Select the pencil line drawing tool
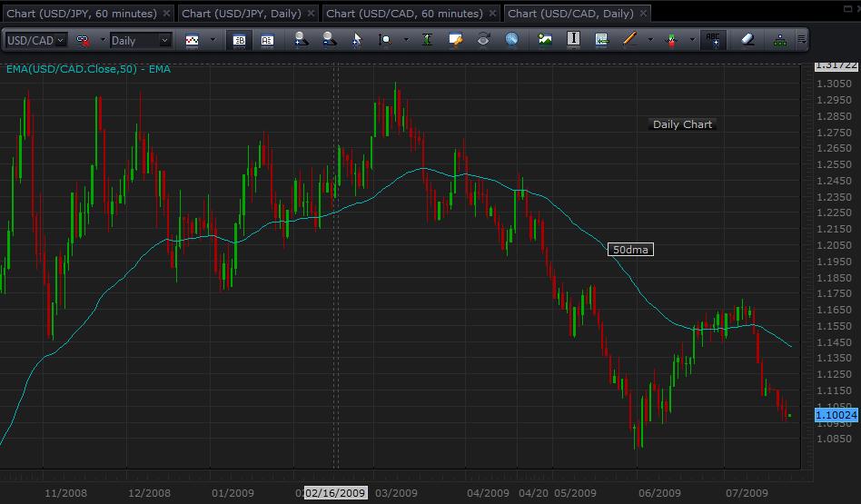Screen dimensions: 861x504 629,39
